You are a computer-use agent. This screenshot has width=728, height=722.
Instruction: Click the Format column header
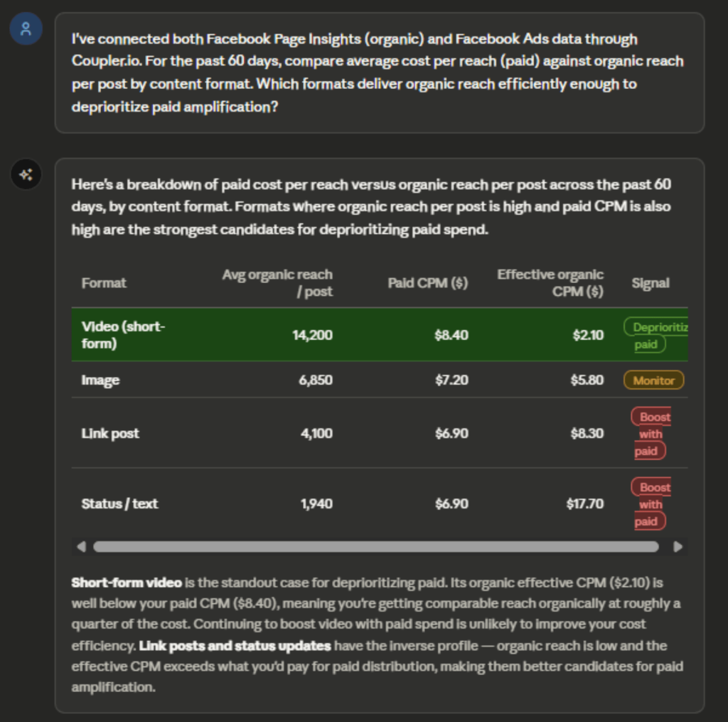pos(104,283)
